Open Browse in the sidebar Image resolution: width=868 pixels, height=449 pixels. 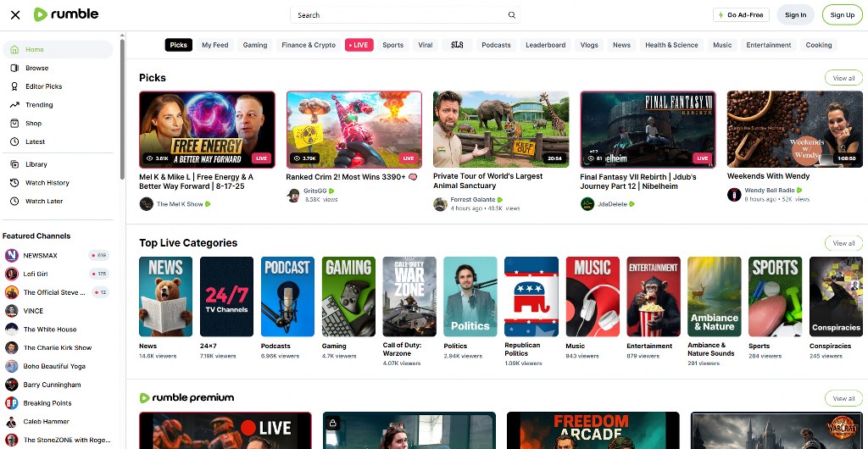coord(58,68)
